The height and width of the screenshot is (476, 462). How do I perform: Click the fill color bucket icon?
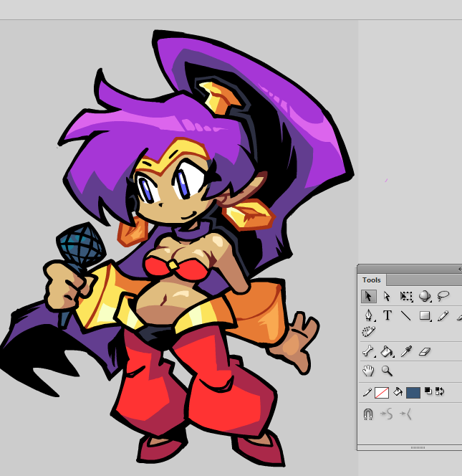(398, 392)
